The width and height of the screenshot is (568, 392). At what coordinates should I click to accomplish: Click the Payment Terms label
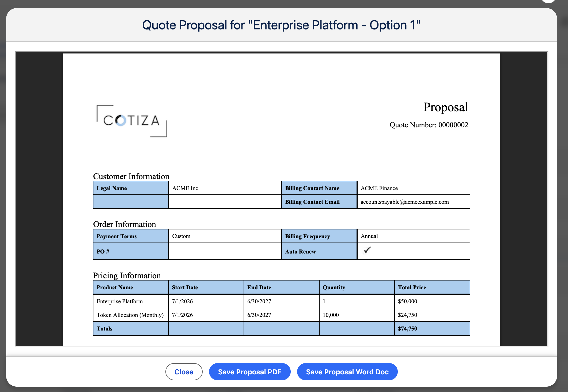point(117,236)
